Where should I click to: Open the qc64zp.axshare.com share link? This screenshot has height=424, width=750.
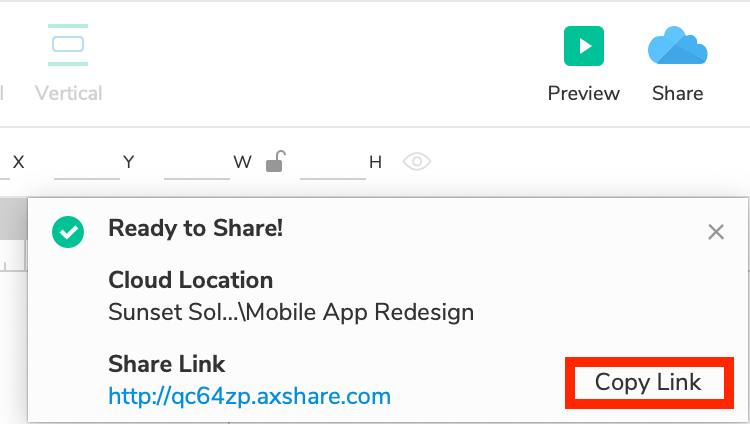(249, 397)
